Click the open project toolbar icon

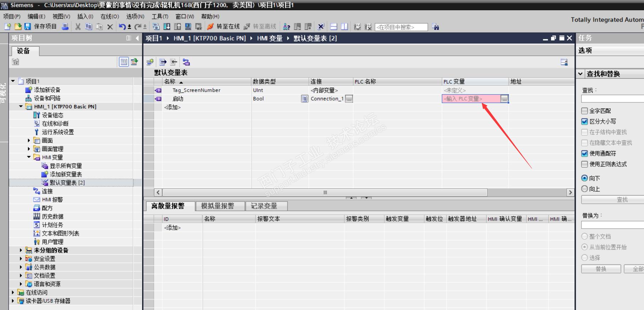pyautogui.click(x=18, y=27)
